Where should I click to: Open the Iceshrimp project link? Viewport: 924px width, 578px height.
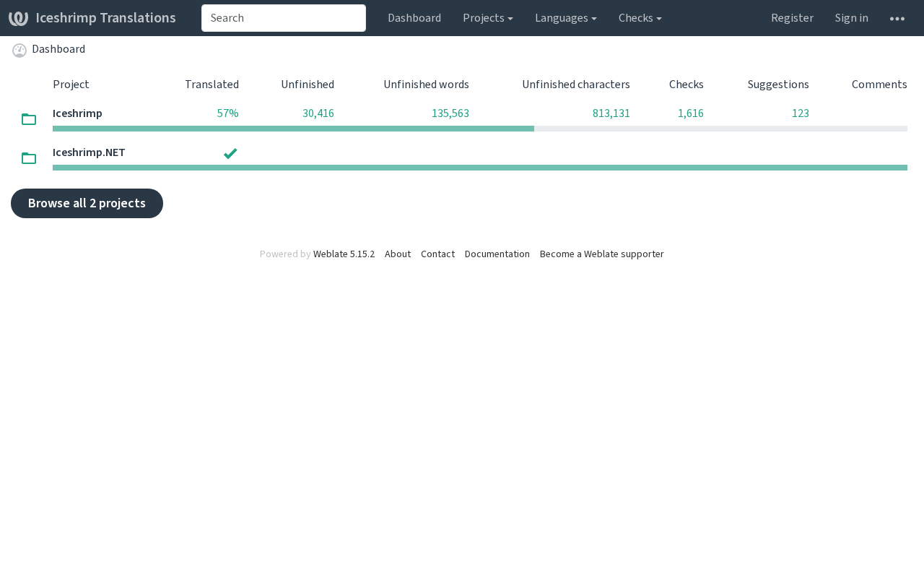point(77,113)
